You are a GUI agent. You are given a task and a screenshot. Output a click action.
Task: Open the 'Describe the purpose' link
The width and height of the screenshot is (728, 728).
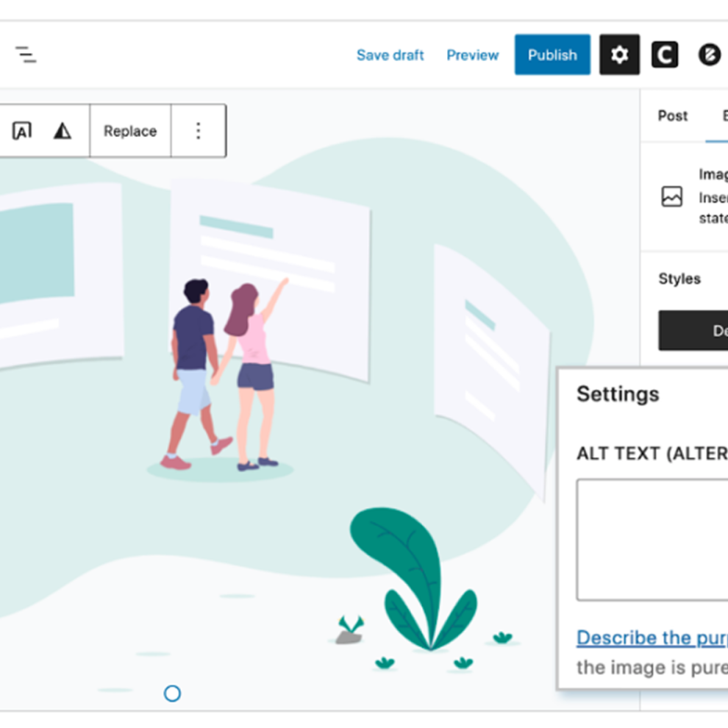652,638
